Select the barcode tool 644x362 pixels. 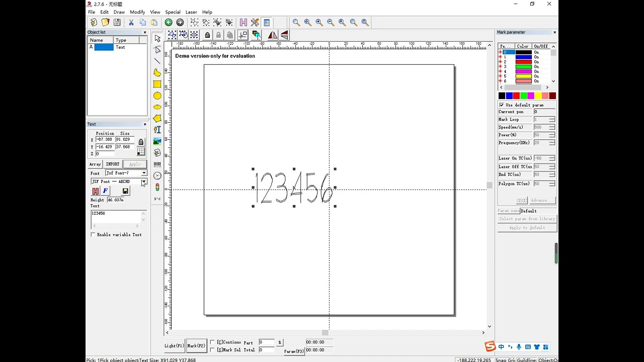pyautogui.click(x=157, y=164)
